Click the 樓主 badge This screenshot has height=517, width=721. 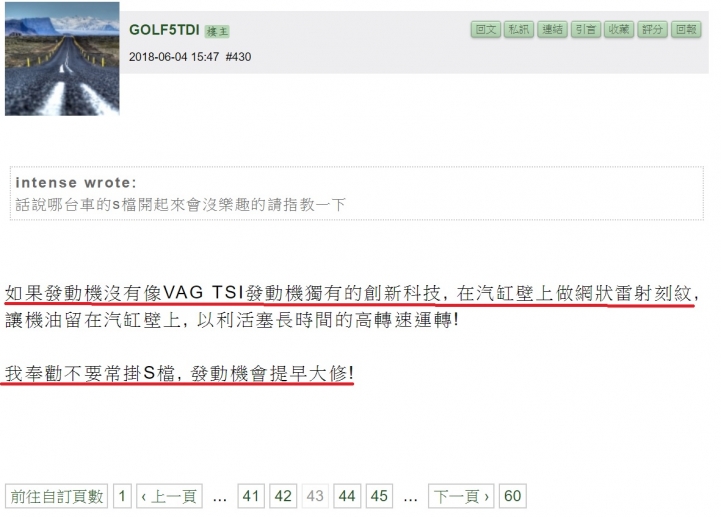[217, 31]
